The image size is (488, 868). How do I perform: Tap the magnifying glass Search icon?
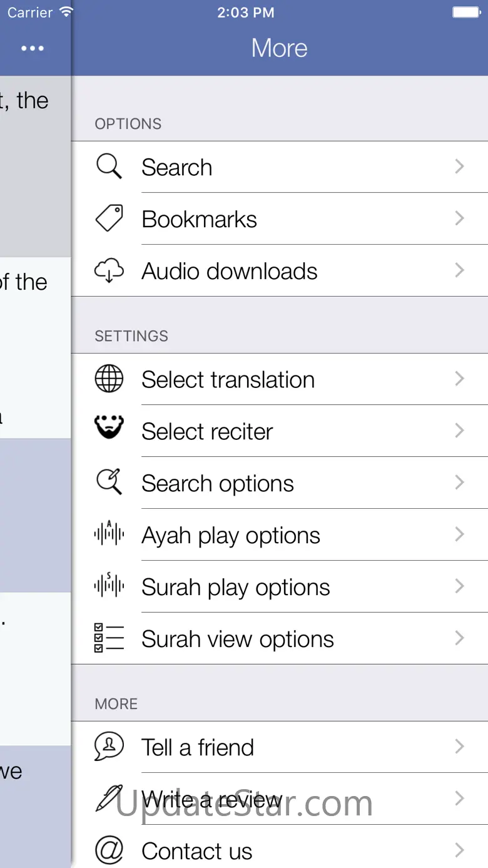point(109,167)
